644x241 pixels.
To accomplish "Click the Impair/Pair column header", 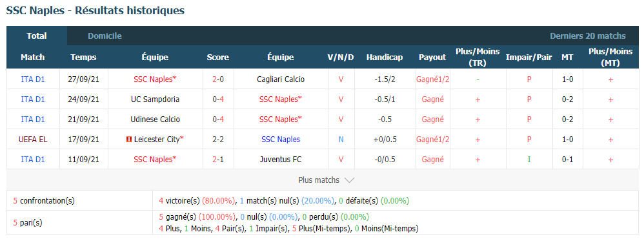I will [529, 57].
